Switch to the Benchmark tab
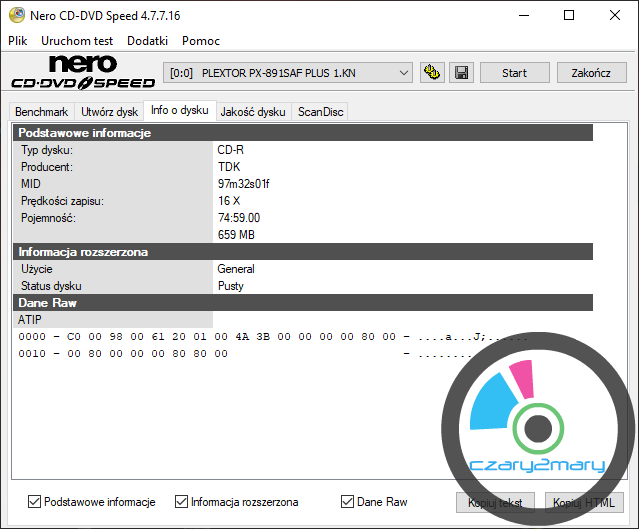 41,112
